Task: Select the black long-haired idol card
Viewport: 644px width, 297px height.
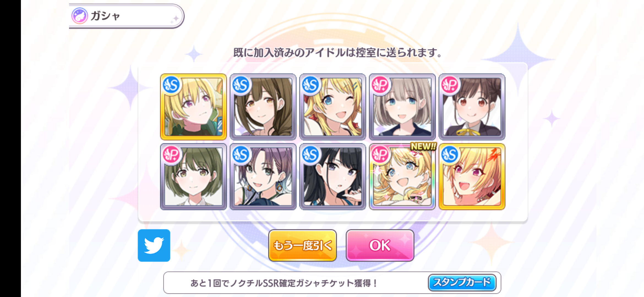Action: (332, 177)
